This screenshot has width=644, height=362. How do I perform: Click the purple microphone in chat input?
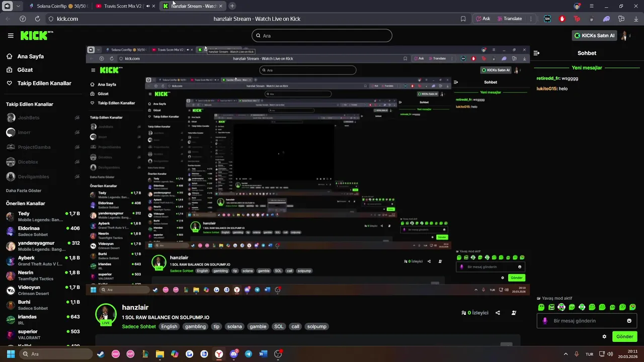click(x=545, y=321)
